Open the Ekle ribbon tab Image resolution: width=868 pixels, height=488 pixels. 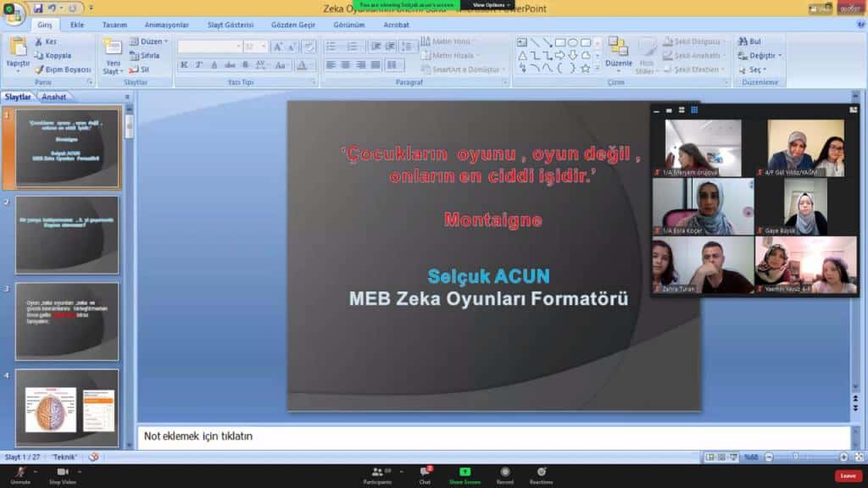tap(77, 25)
